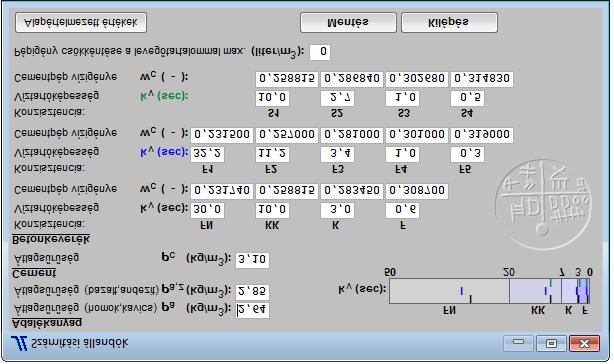
Task: Click the wc field for consistency F2
Action: tap(287, 135)
